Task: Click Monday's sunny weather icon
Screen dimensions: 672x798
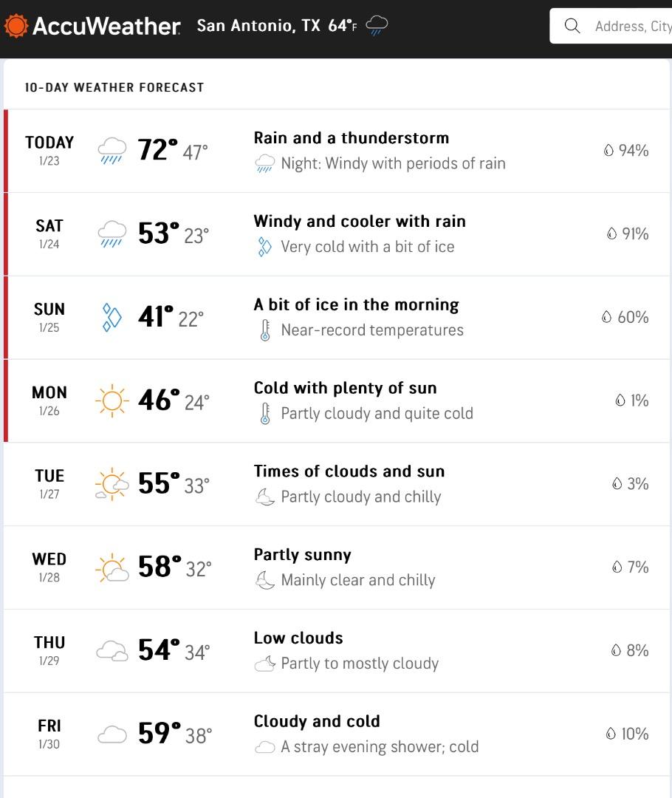Action: click(112, 401)
